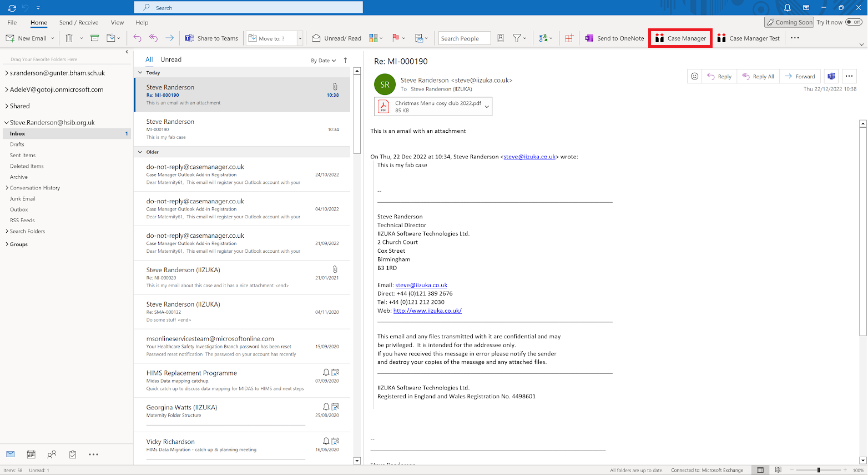
Task: Open the Send / Receive tab
Action: tap(79, 23)
